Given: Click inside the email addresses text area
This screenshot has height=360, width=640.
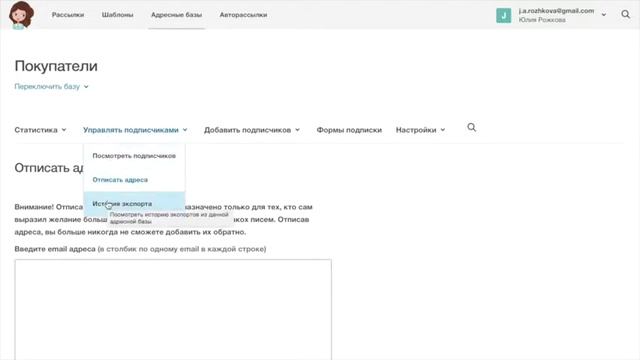Looking at the screenshot, I should click(x=173, y=309).
